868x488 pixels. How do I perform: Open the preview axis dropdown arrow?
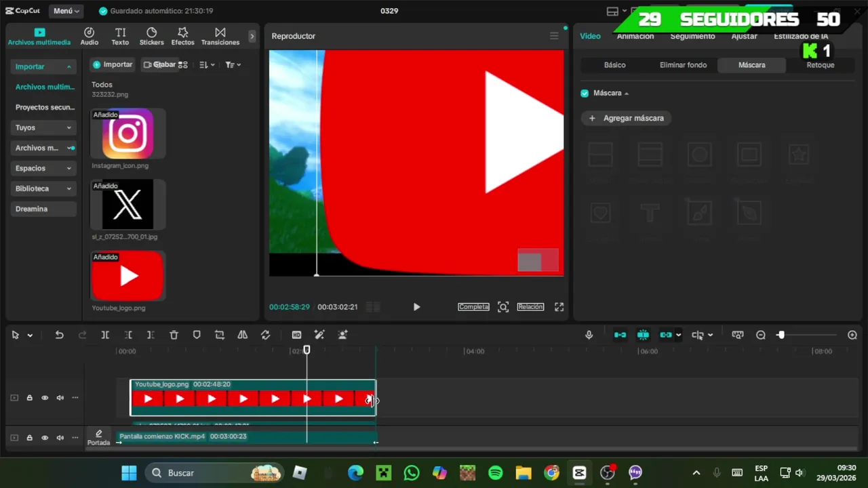click(x=710, y=335)
